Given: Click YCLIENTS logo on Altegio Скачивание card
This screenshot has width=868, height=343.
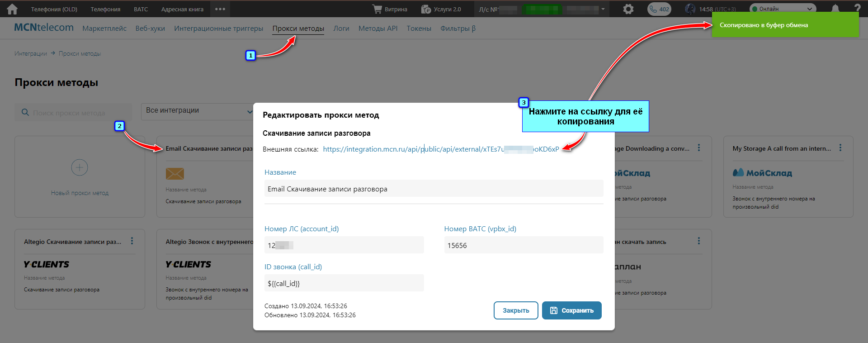Looking at the screenshot, I should pos(47,264).
